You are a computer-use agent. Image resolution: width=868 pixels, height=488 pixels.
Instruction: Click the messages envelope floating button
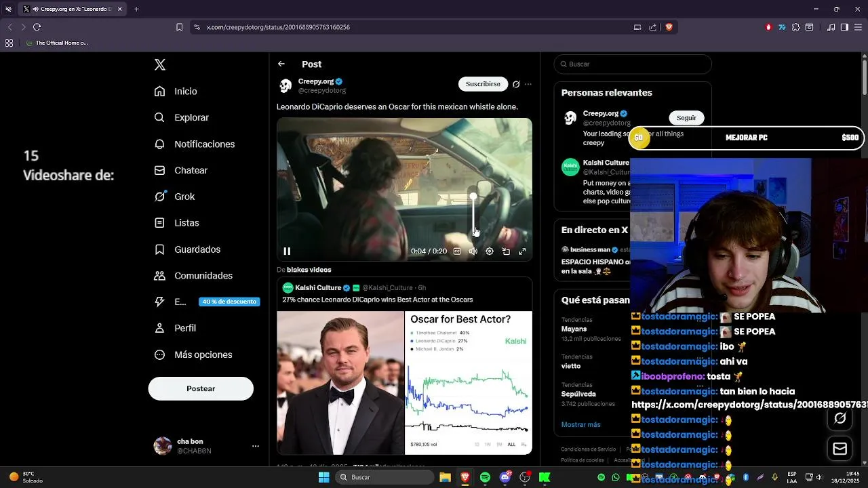pyautogui.click(x=840, y=449)
